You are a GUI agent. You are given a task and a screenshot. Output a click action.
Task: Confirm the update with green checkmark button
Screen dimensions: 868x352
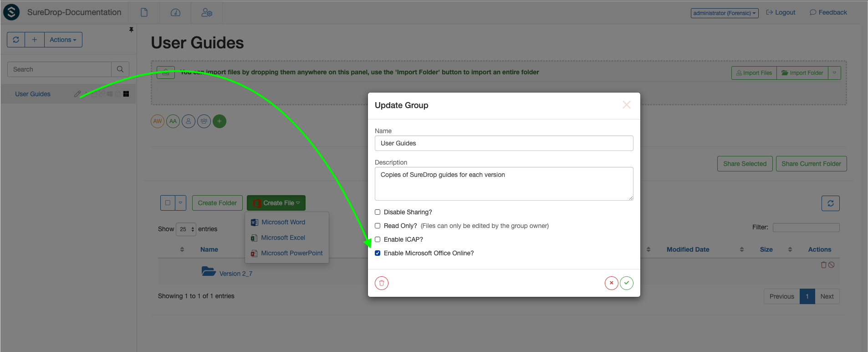627,283
